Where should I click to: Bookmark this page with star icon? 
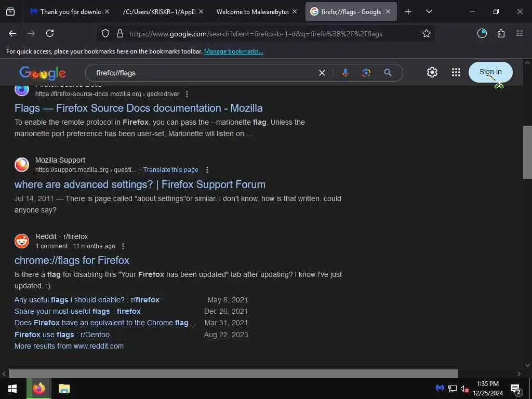click(x=427, y=34)
